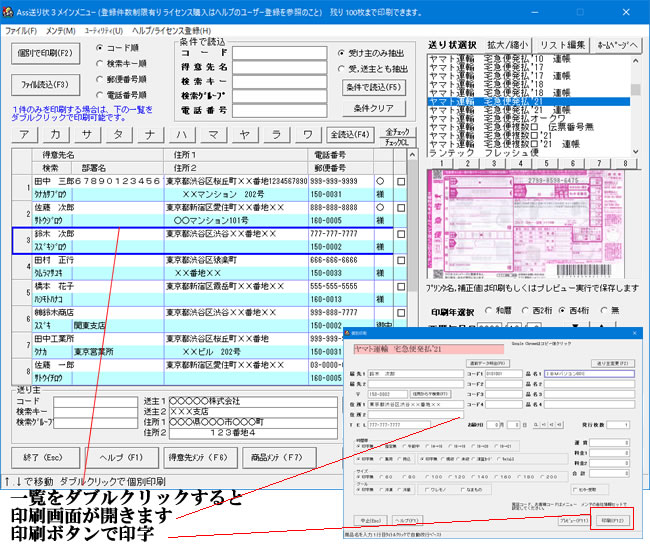Click the カ kana filter button
Screen dimensions: 650x550
[x=58, y=134]
